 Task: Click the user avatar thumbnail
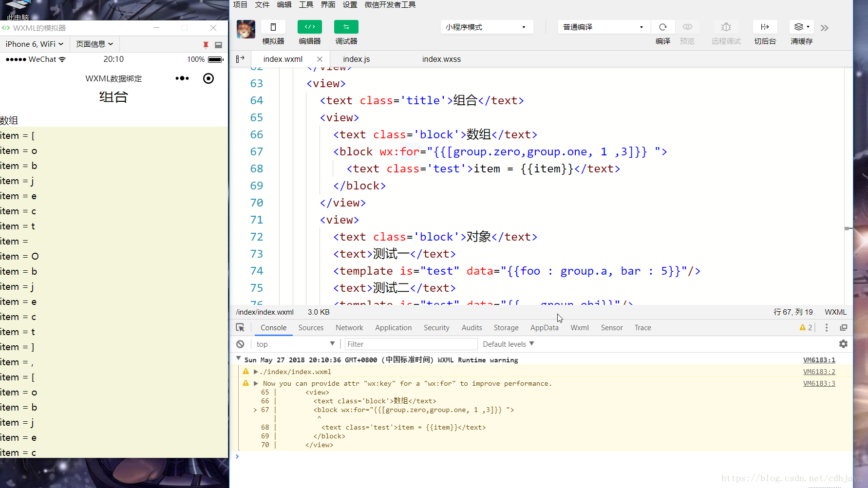(246, 29)
